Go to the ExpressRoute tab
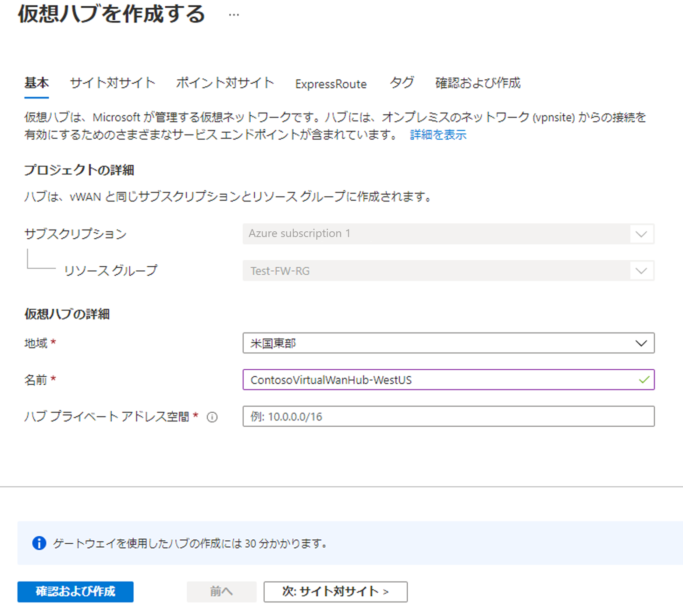Image resolution: width=683 pixels, height=616 pixels. click(x=331, y=84)
